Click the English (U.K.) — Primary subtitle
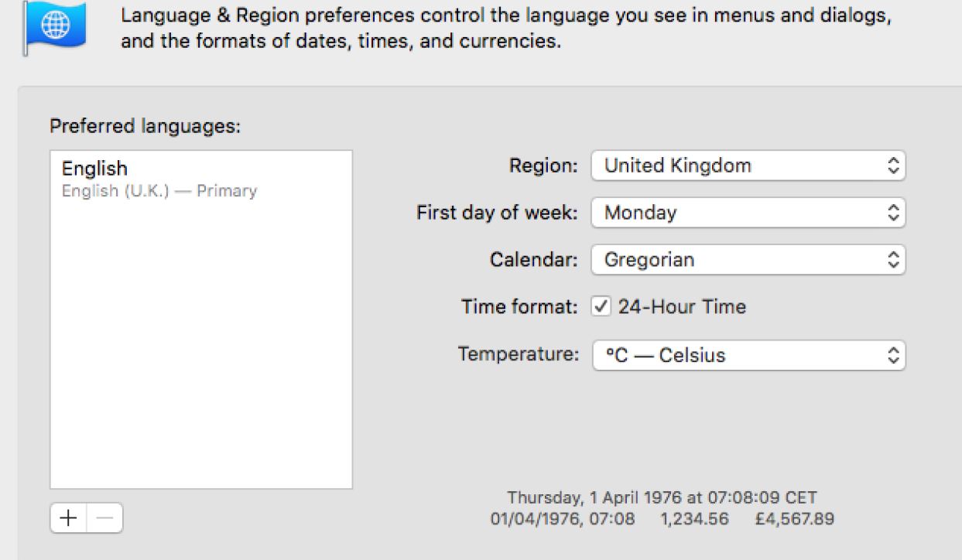 (x=159, y=191)
